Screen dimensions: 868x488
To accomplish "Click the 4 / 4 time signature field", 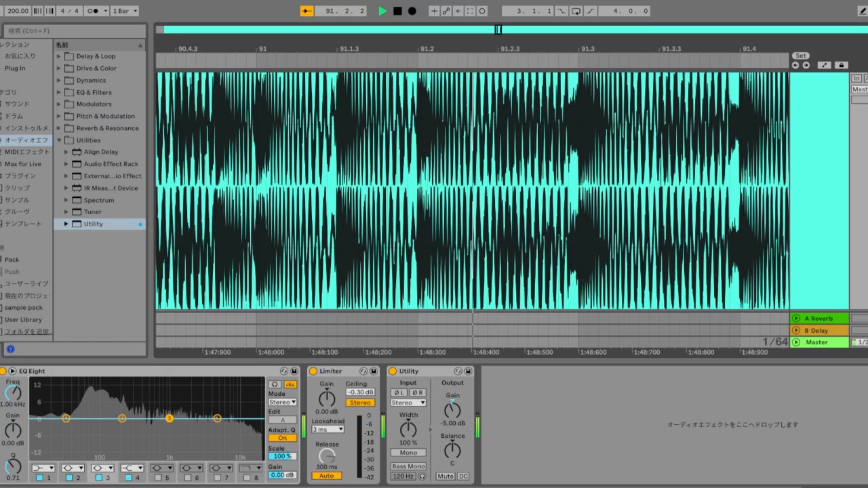I will pos(69,11).
